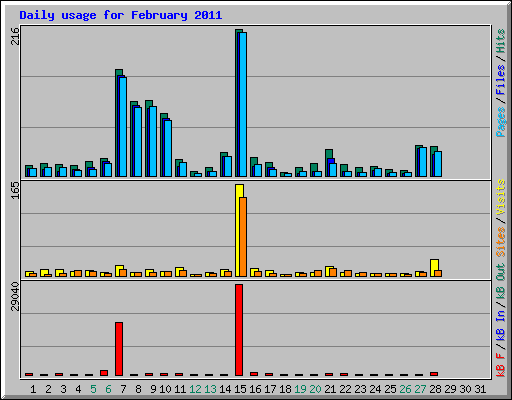Click the yellow visits bar for day 15
This screenshot has height=400, width=512.
238,230
